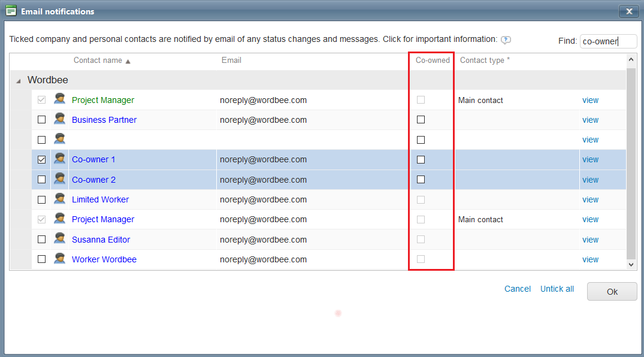This screenshot has height=357, width=644.
Task: Click the Email notifications title bar icon
Action: (11, 11)
